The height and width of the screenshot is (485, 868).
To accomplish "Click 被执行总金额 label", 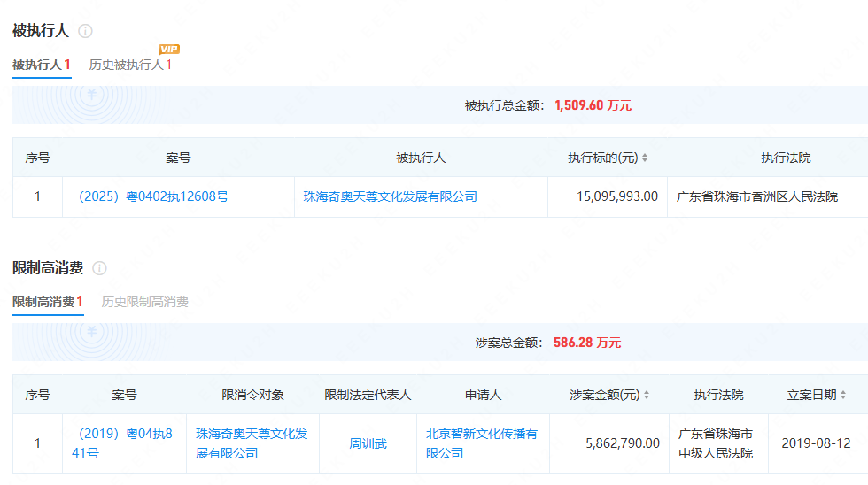I will [504, 105].
